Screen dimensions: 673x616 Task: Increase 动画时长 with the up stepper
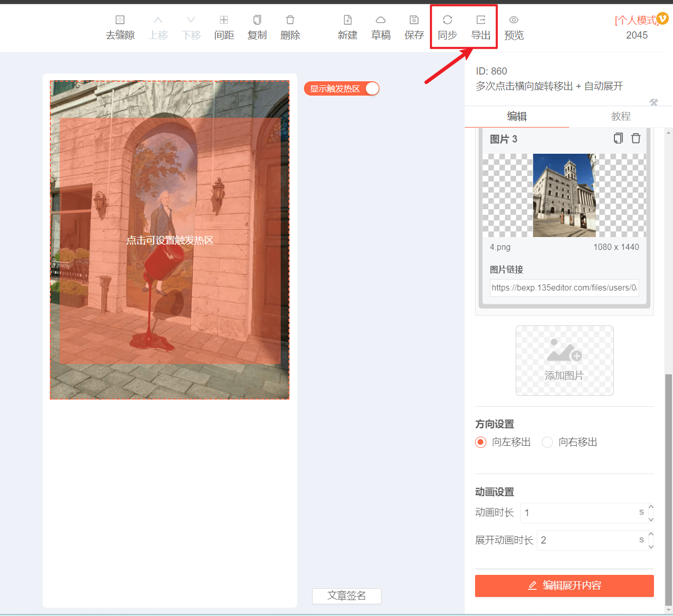651,507
